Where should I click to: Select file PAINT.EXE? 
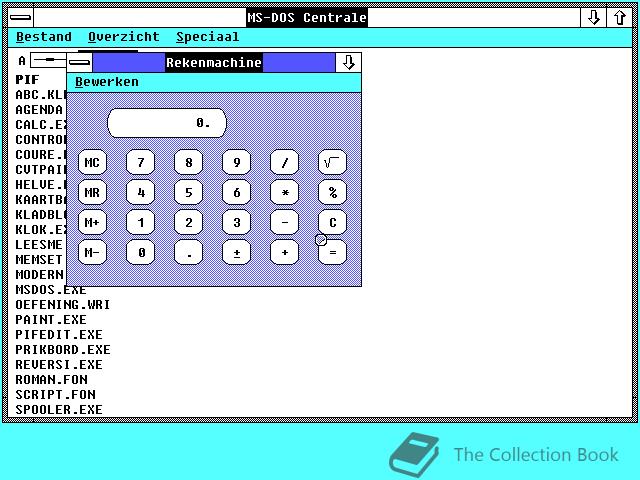51,320
